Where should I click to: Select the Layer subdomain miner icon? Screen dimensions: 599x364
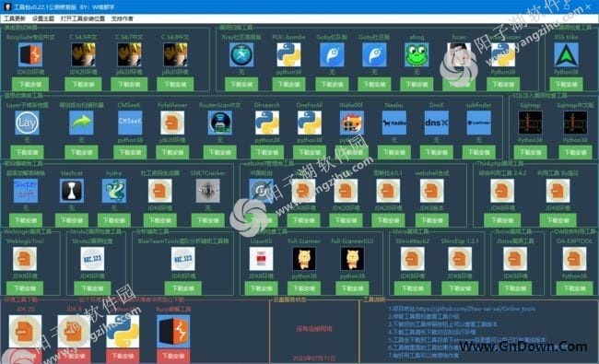coord(27,123)
